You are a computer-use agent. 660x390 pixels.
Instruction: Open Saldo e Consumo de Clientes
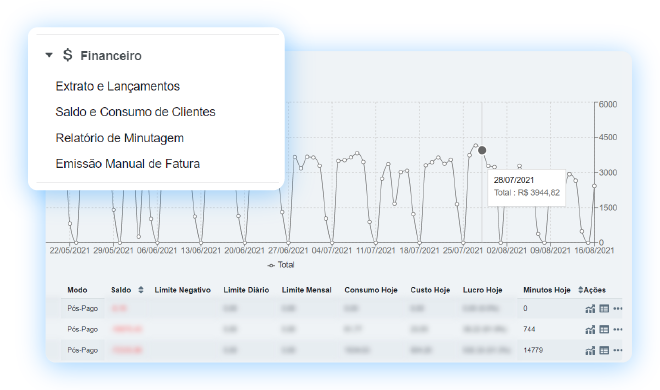coord(135,112)
